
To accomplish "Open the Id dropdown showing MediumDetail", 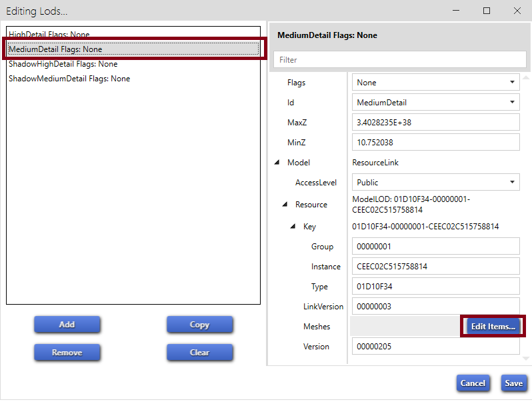I will point(435,103).
